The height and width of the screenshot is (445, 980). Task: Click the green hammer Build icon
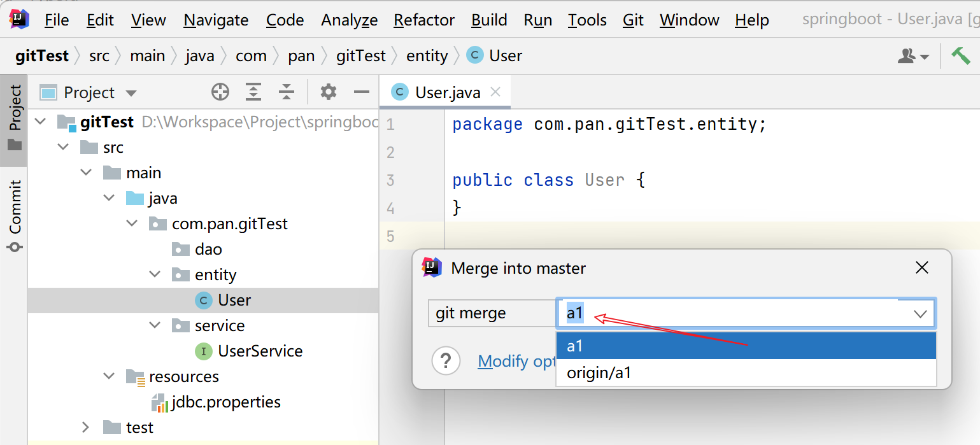click(960, 56)
